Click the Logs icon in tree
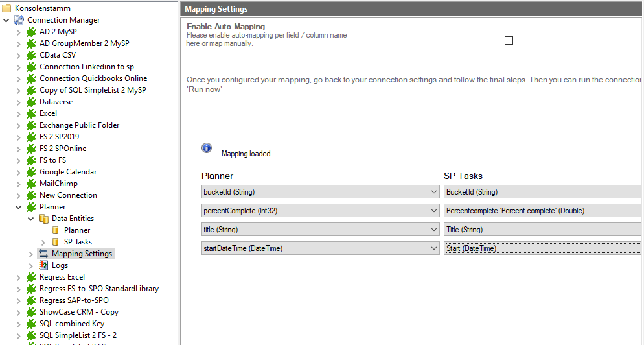 click(x=43, y=265)
